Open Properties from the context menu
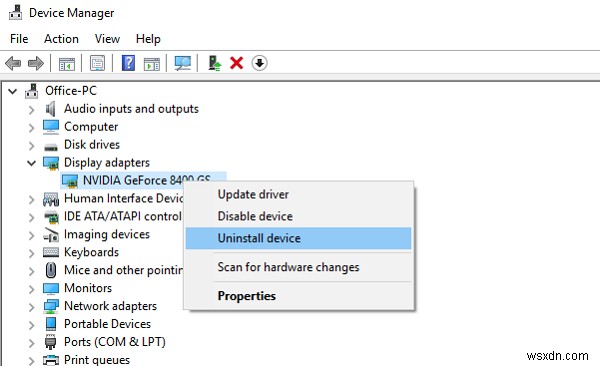Viewport: 600px width, 366px height. click(x=298, y=296)
